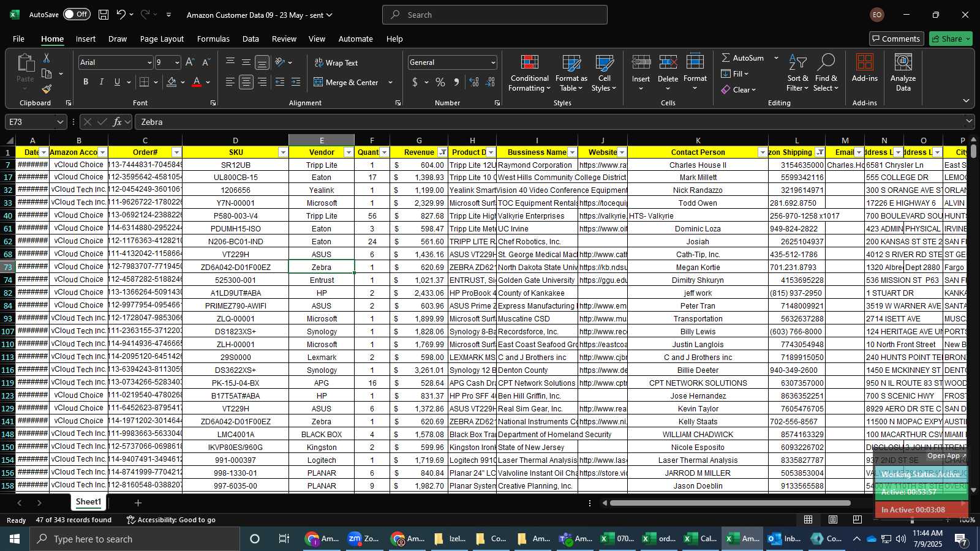980x551 pixels.
Task: Toggle Align Left
Action: 230,82
